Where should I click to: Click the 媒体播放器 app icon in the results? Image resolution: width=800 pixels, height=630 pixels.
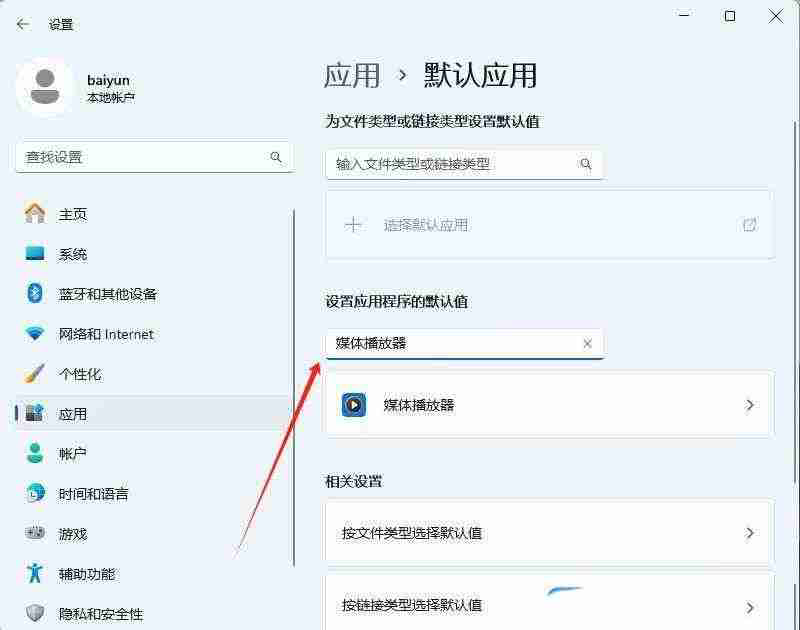coord(354,405)
